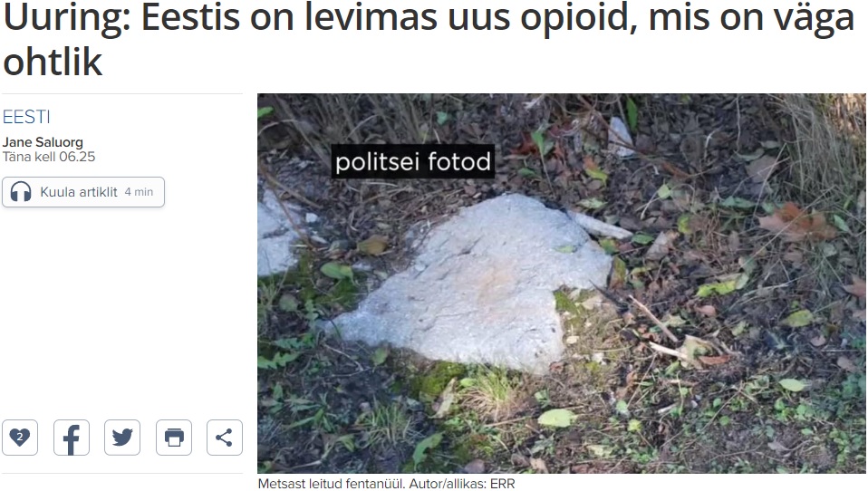Print the article using the printer icon

click(x=174, y=438)
